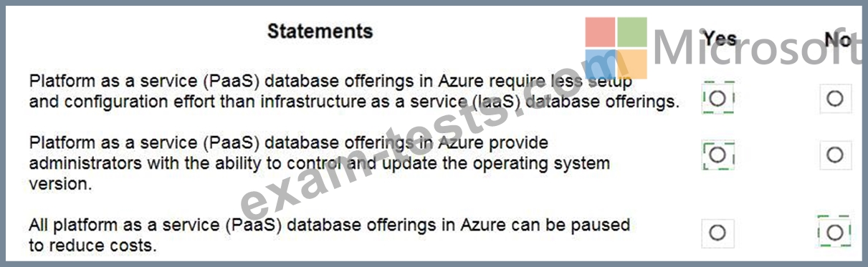Select No for PaaS less setup statement
The width and height of the screenshot is (868, 267).
(x=835, y=99)
